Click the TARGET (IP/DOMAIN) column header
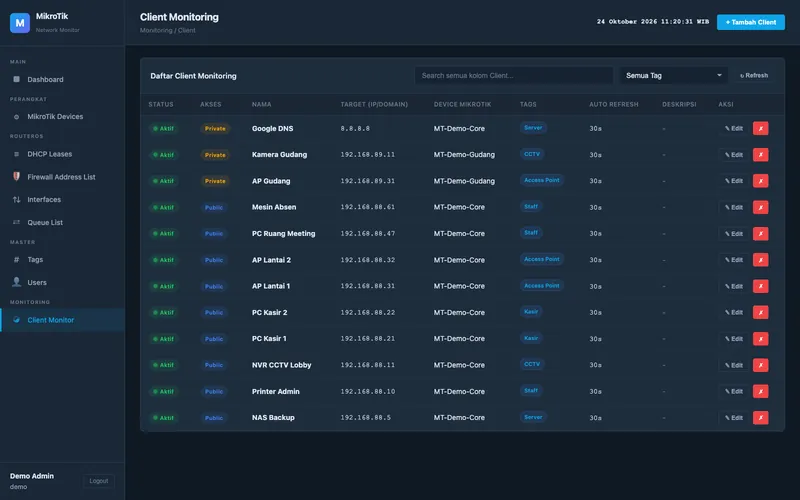 [374, 104]
